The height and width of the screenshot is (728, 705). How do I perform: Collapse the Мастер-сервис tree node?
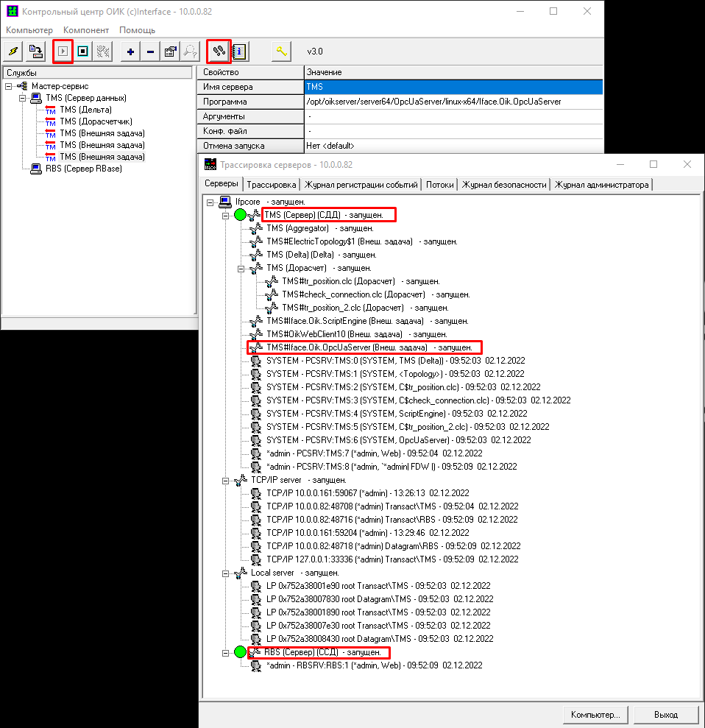[8, 86]
